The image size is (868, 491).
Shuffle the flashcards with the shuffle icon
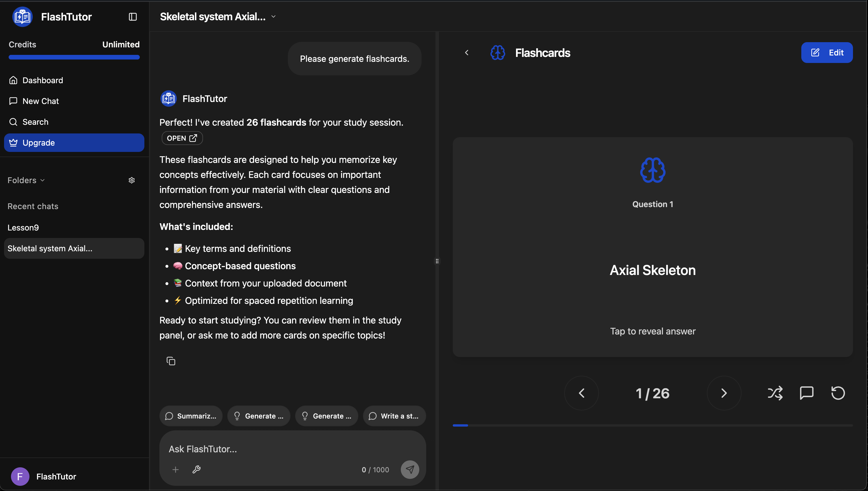tap(775, 393)
